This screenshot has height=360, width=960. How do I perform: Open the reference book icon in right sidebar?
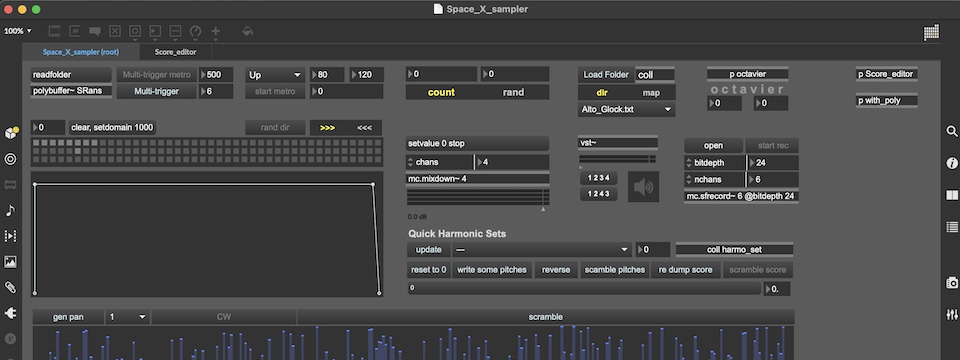click(951, 195)
